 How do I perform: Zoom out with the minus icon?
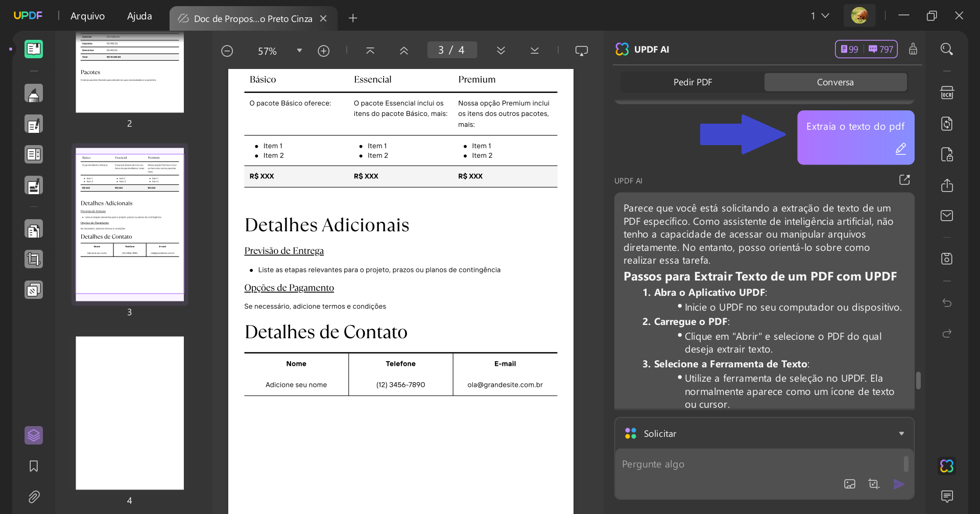[x=227, y=51]
